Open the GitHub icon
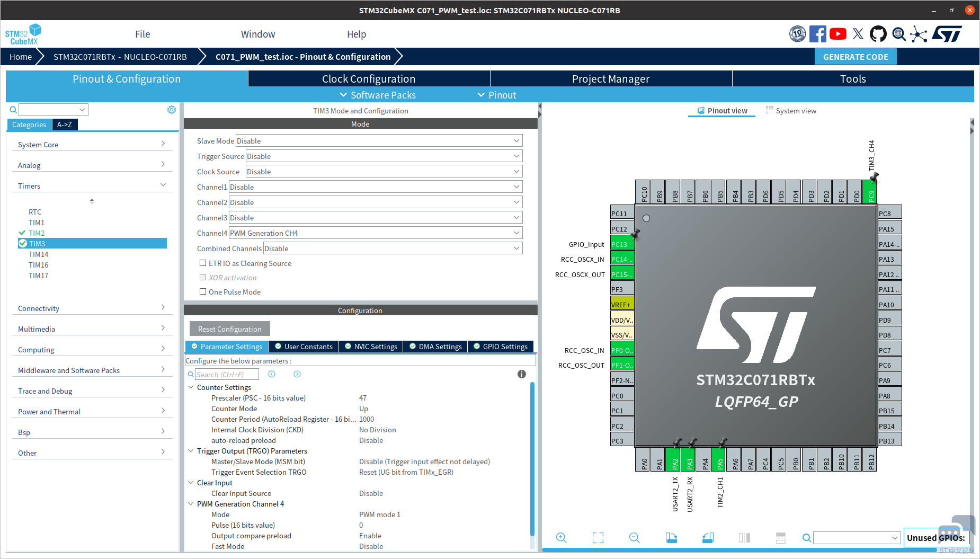 878,34
